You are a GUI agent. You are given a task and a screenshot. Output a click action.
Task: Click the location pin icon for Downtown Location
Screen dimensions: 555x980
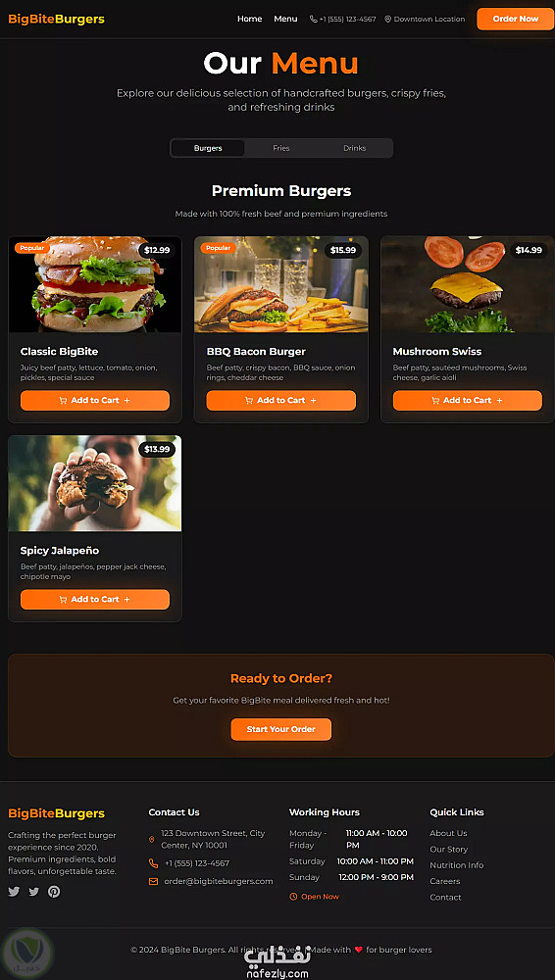coord(388,20)
